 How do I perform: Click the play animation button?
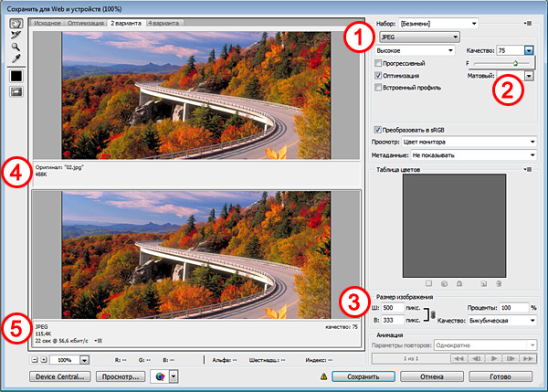click(x=493, y=358)
